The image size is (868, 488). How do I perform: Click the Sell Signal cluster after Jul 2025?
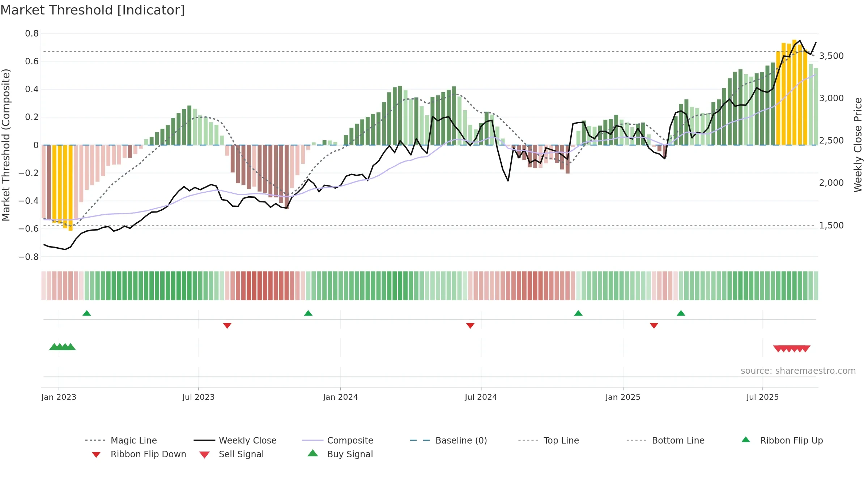pos(792,348)
